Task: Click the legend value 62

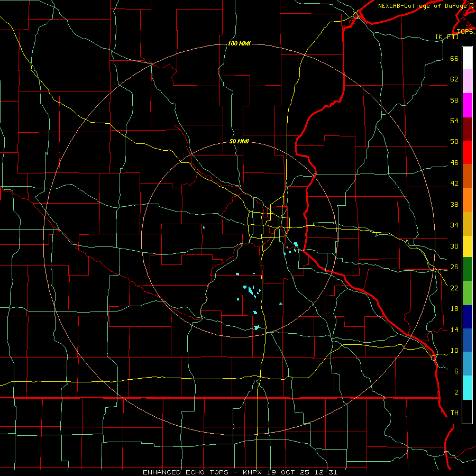Action: click(454, 79)
